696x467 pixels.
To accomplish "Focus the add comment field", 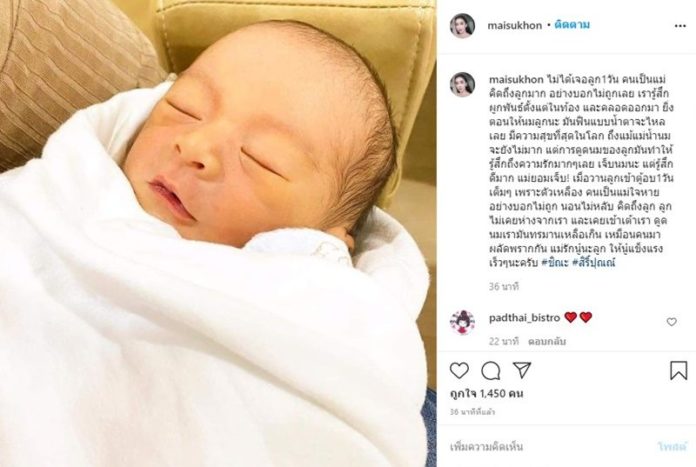I will [x=549, y=446].
